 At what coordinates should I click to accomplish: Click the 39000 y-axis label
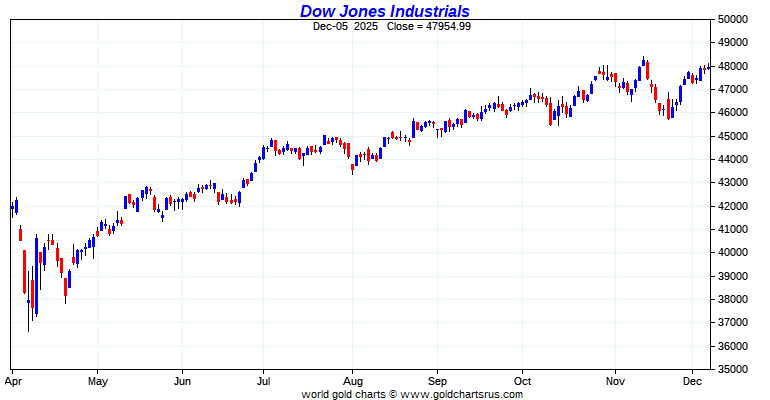point(733,276)
